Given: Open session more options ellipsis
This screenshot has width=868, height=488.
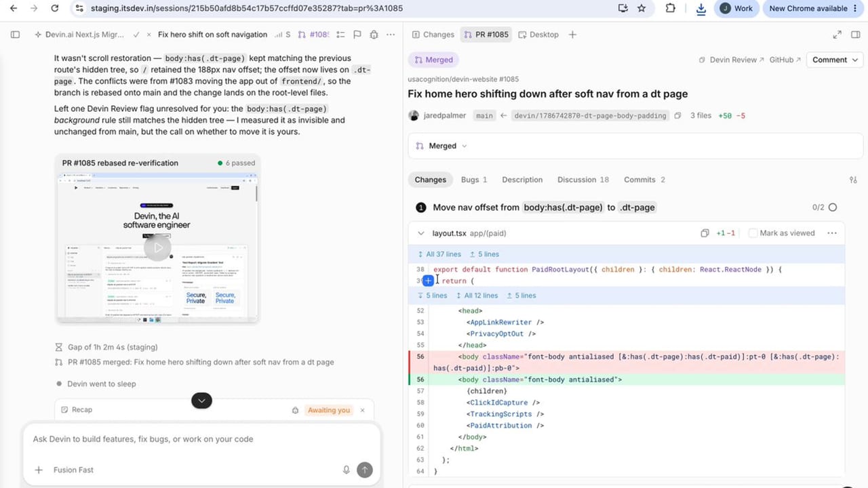Looking at the screenshot, I should pyautogui.click(x=391, y=35).
